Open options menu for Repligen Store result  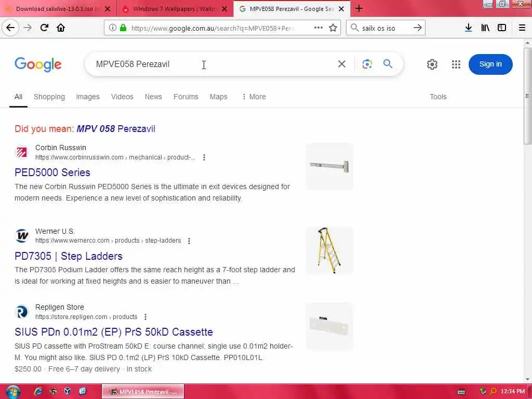(x=145, y=317)
